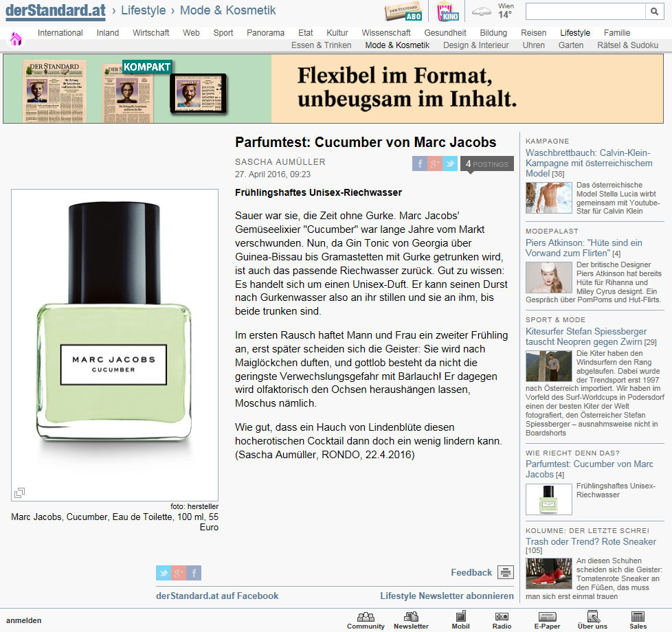The height and width of the screenshot is (632, 672).
Task: Open Newsletter in bottom bar
Action: [x=411, y=620]
